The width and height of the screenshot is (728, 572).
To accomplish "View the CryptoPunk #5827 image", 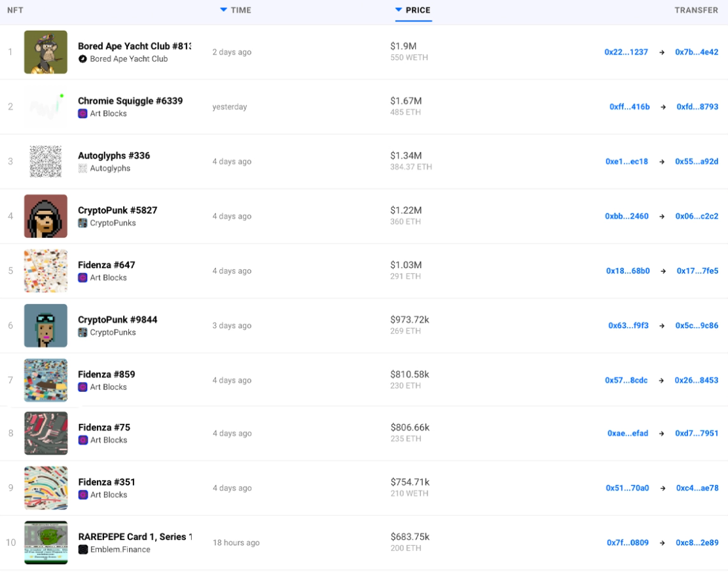I will (x=46, y=216).
